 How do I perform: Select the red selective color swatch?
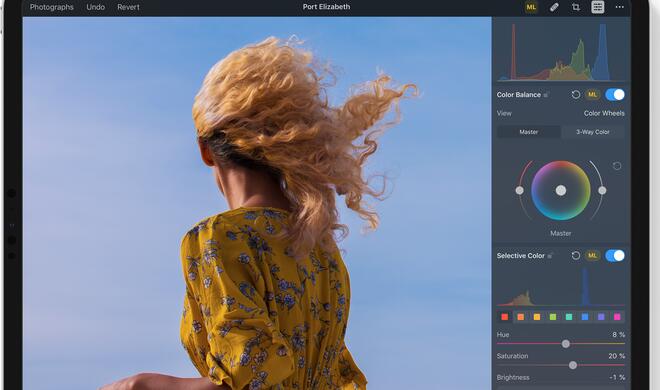click(x=505, y=317)
